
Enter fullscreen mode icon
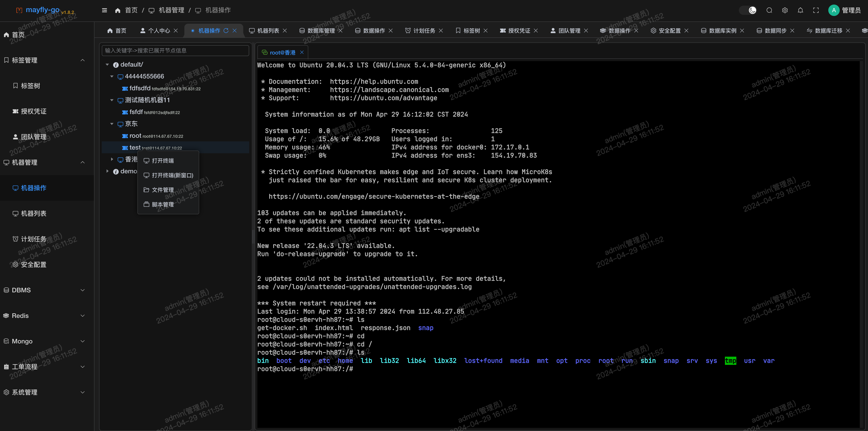pyautogui.click(x=816, y=10)
